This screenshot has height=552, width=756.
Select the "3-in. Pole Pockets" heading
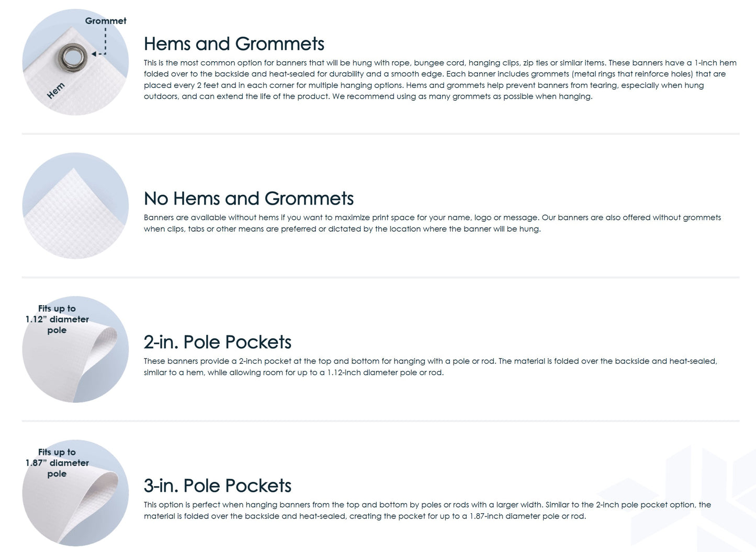click(x=217, y=486)
